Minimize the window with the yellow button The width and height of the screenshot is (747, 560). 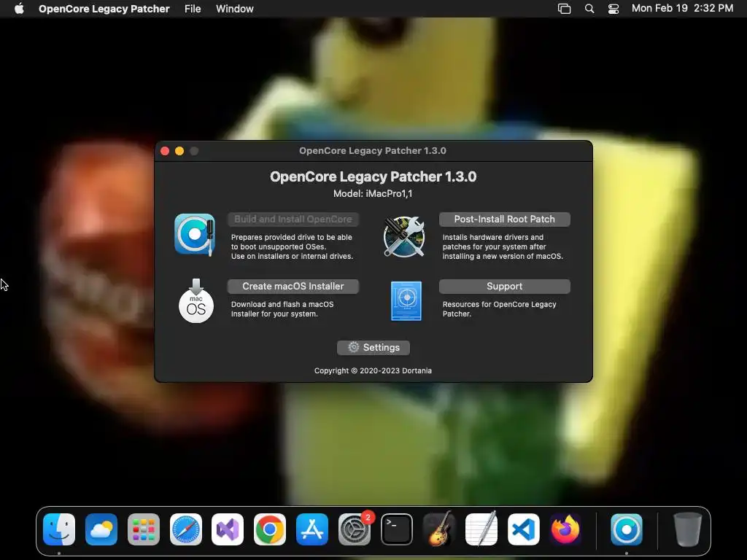pos(179,151)
